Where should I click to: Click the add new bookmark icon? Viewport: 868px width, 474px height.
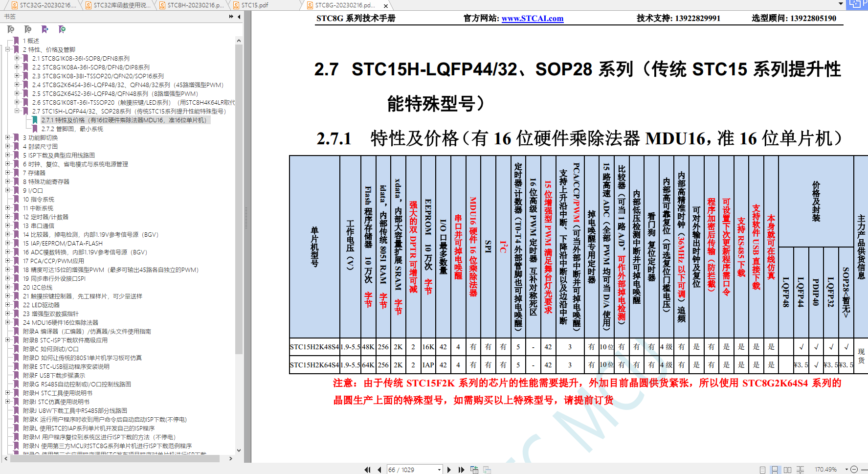pos(28,29)
